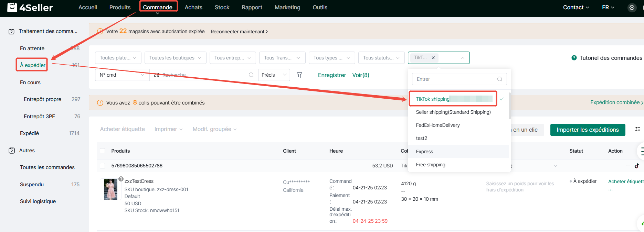Open Expédié in sidebar
The width and height of the screenshot is (644, 232).
coord(29,133)
